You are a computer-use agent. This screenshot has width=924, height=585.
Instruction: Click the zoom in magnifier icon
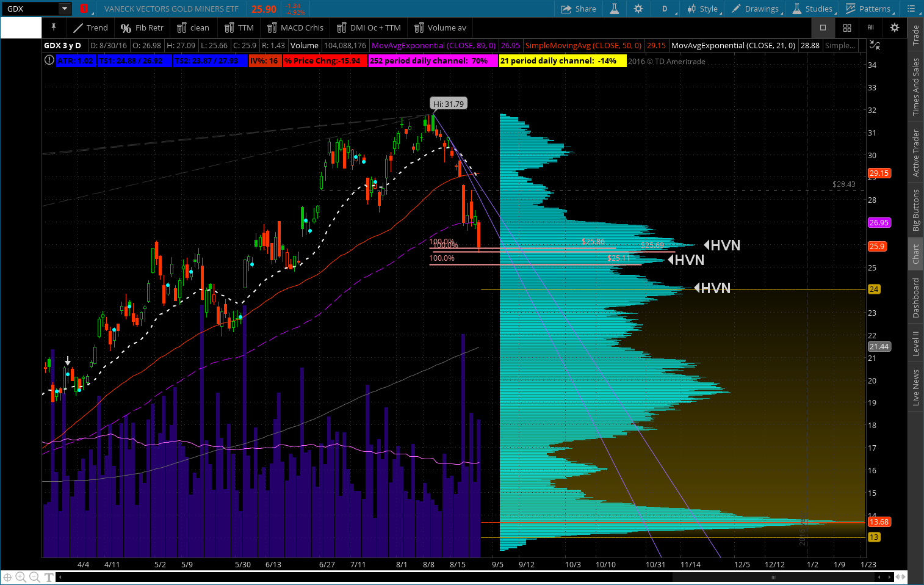pyautogui.click(x=21, y=577)
